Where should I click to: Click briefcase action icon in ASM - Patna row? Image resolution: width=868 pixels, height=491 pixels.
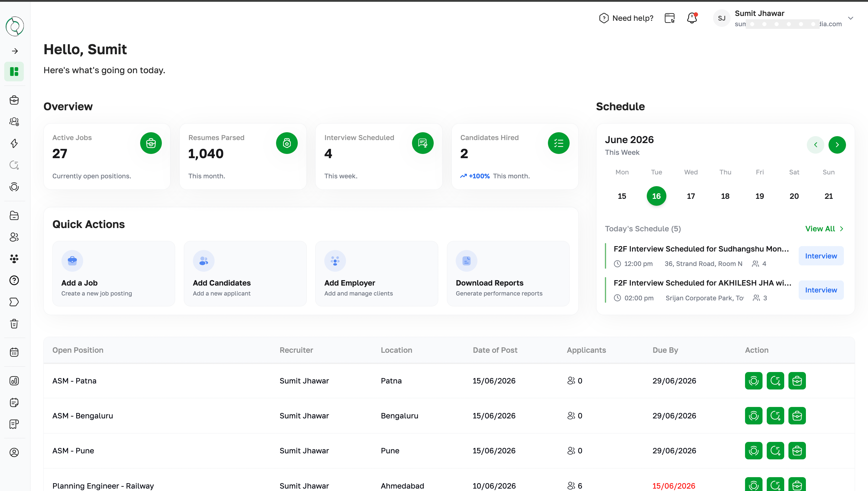[x=797, y=381]
